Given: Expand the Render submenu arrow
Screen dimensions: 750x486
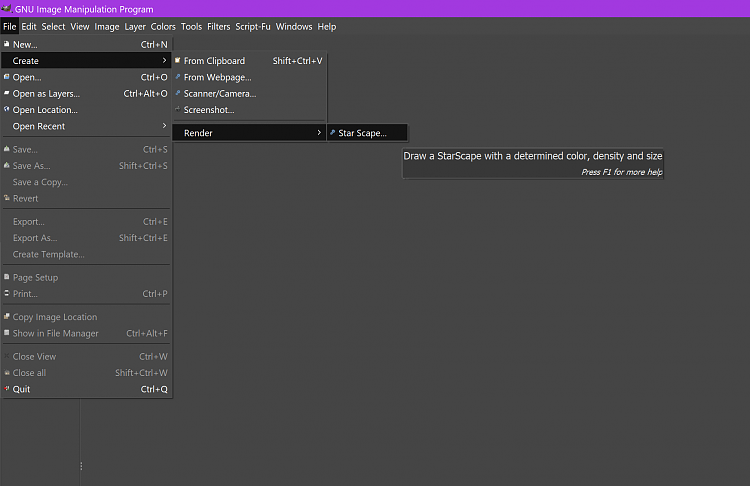Looking at the screenshot, I should coord(319,133).
